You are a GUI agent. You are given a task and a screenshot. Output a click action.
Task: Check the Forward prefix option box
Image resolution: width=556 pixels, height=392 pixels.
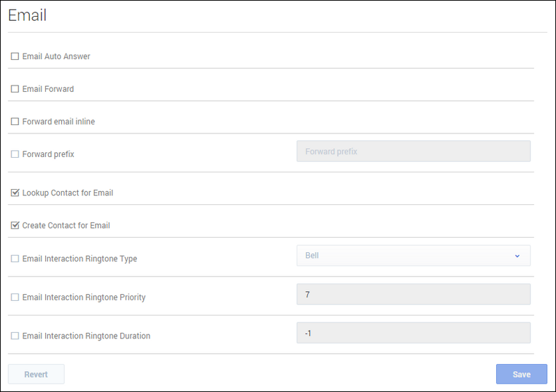[15, 154]
